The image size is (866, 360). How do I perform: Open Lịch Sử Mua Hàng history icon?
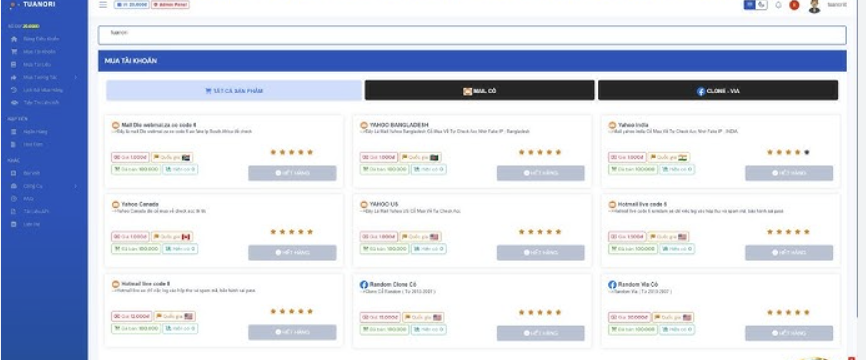(14, 90)
